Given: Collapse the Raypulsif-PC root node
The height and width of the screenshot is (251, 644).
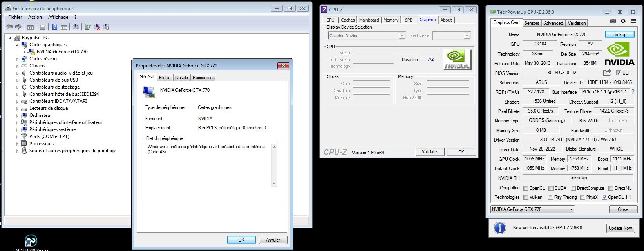Looking at the screenshot, I should click(x=10, y=38).
